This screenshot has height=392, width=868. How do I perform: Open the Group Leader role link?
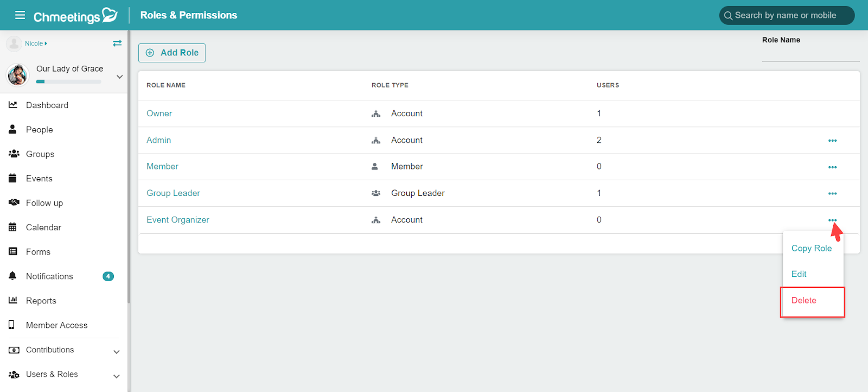173,193
